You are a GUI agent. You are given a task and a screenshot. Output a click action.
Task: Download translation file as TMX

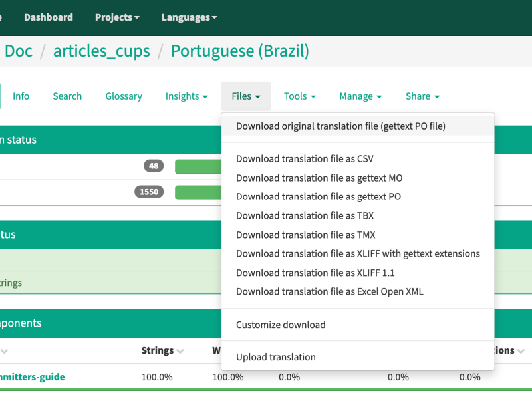click(358, 235)
